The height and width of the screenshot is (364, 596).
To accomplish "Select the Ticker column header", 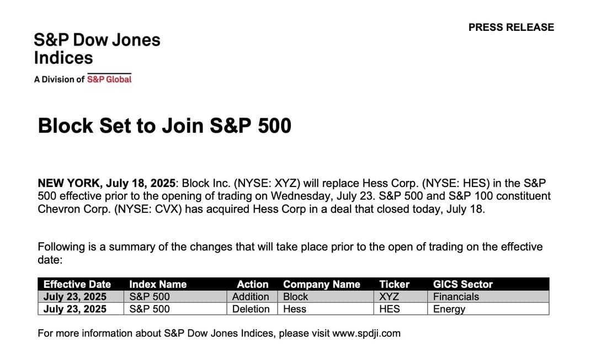I will 394,284.
